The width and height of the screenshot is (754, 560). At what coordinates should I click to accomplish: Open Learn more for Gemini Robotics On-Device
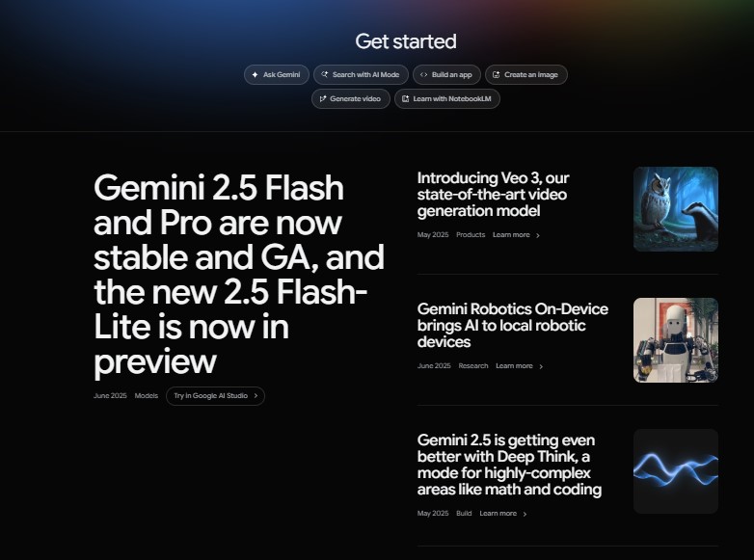click(x=514, y=366)
